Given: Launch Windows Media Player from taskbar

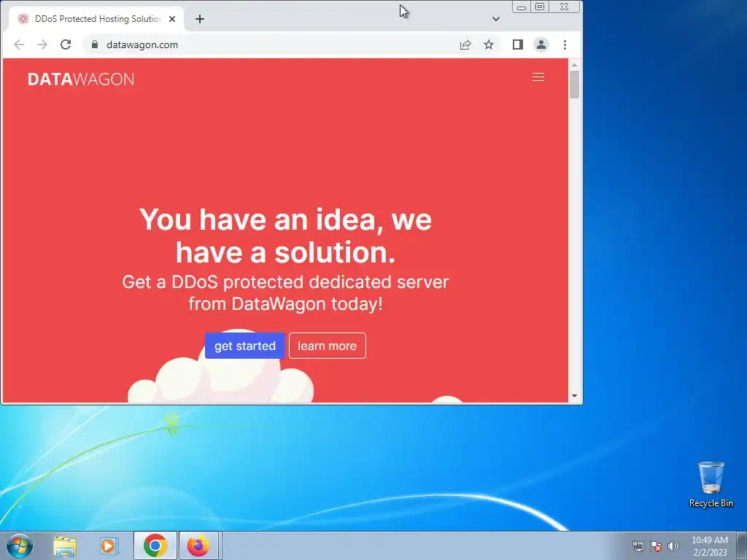Looking at the screenshot, I should click(x=109, y=545).
